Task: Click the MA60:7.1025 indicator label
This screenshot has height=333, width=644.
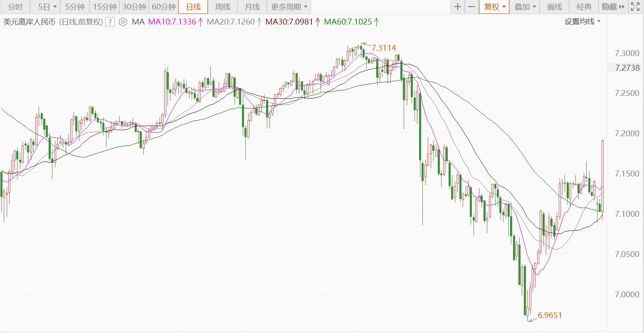Action: 351,22
